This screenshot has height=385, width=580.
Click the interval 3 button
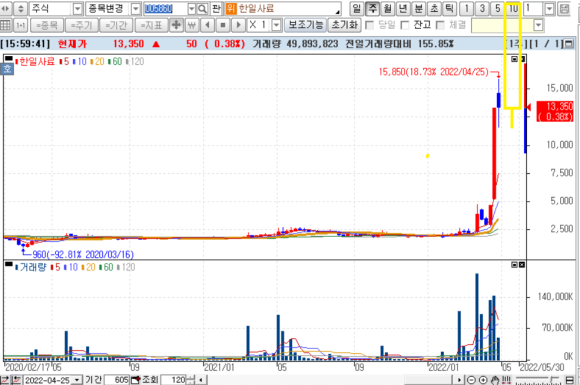pyautogui.click(x=482, y=9)
